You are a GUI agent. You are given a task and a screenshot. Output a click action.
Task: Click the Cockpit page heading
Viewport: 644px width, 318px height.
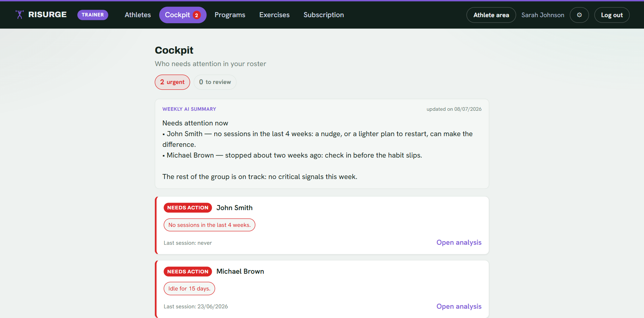point(174,50)
